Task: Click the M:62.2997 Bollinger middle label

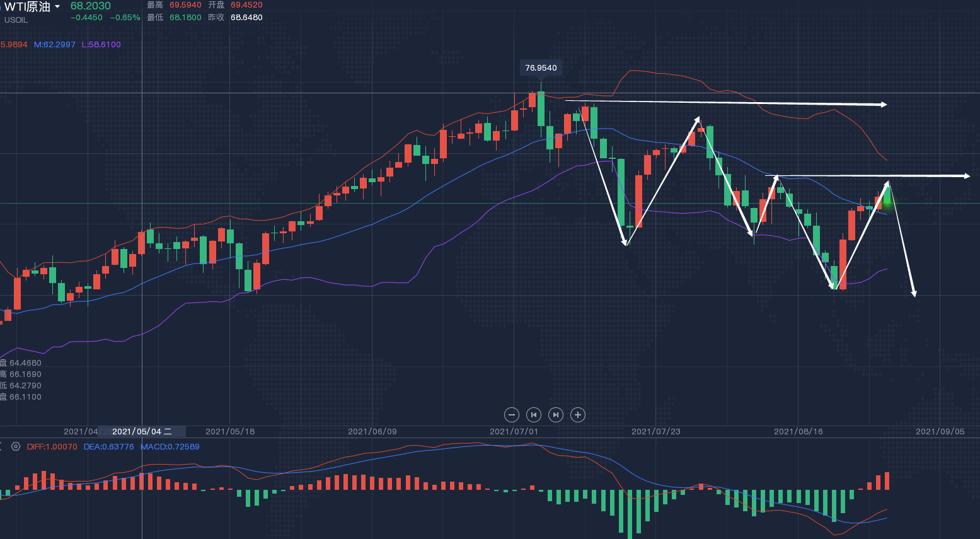Action: [54, 45]
